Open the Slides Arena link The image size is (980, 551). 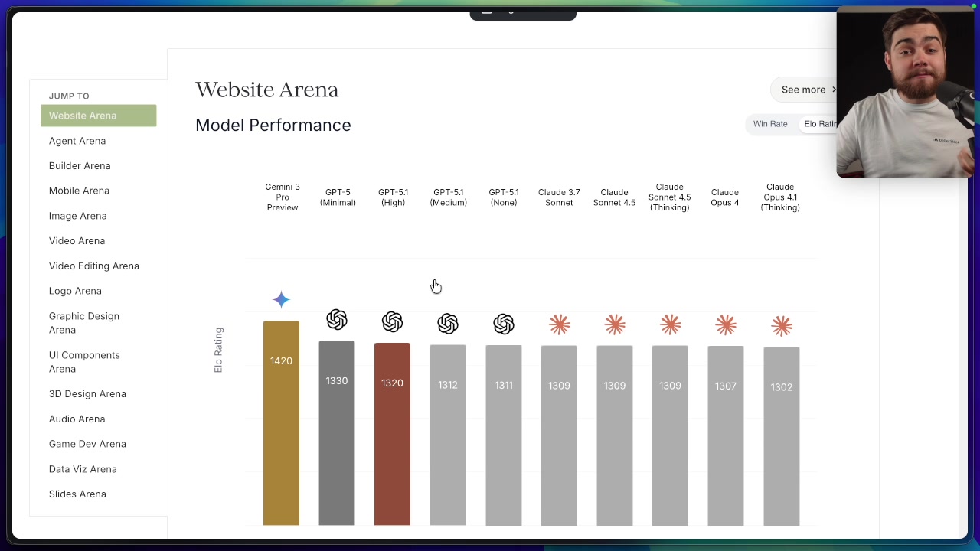click(x=77, y=494)
